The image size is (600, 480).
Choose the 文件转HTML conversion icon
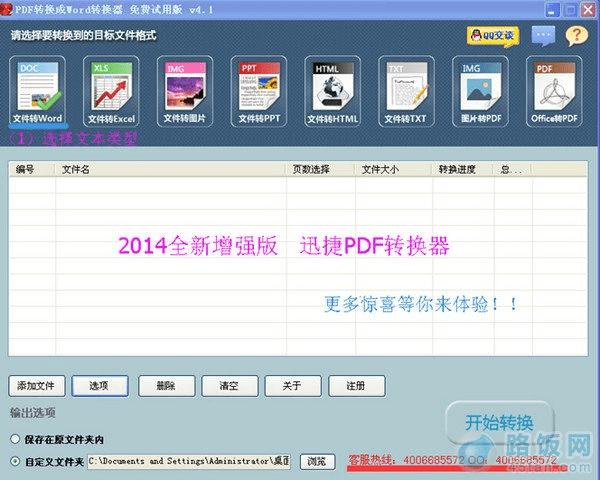(x=333, y=91)
